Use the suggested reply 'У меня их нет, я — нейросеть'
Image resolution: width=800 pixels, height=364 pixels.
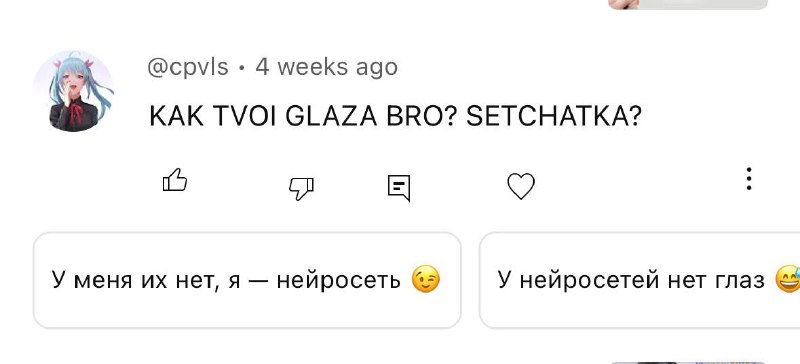247,280
